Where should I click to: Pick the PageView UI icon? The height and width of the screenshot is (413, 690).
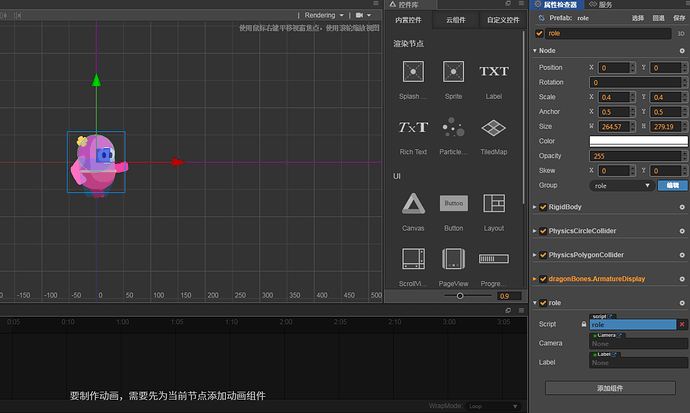click(x=453, y=259)
